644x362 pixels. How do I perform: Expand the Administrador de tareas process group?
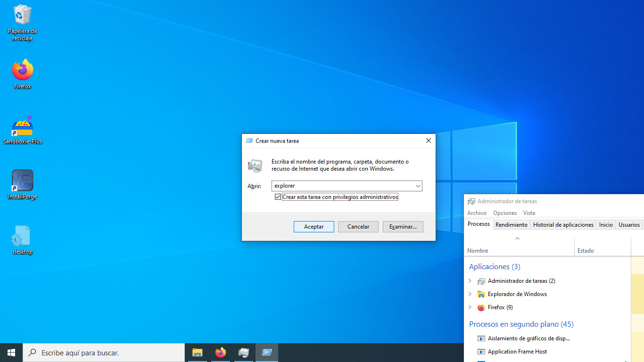(x=470, y=281)
